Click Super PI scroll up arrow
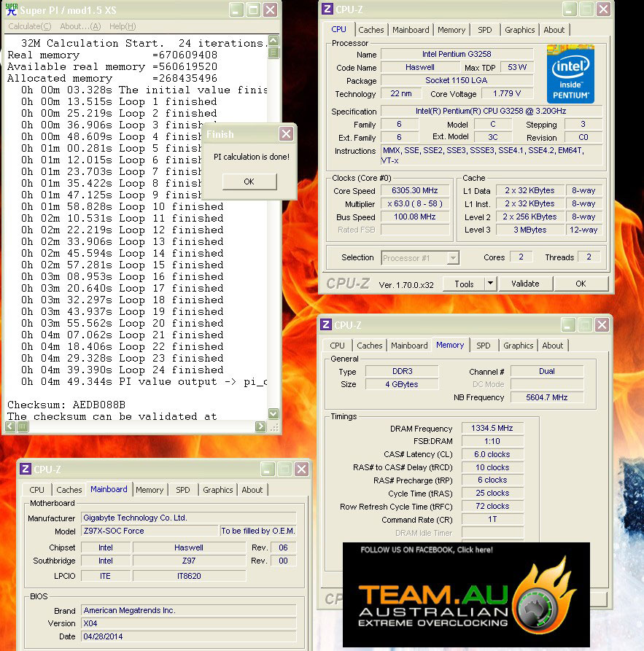The image size is (644, 651). click(x=273, y=40)
